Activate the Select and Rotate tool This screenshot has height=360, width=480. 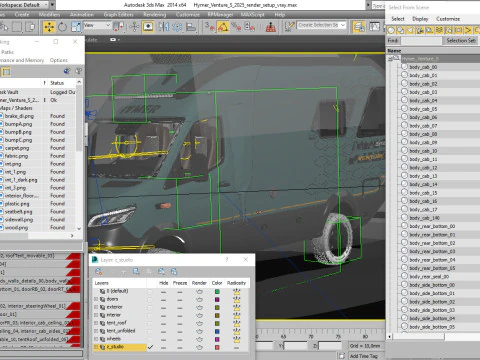[62, 27]
